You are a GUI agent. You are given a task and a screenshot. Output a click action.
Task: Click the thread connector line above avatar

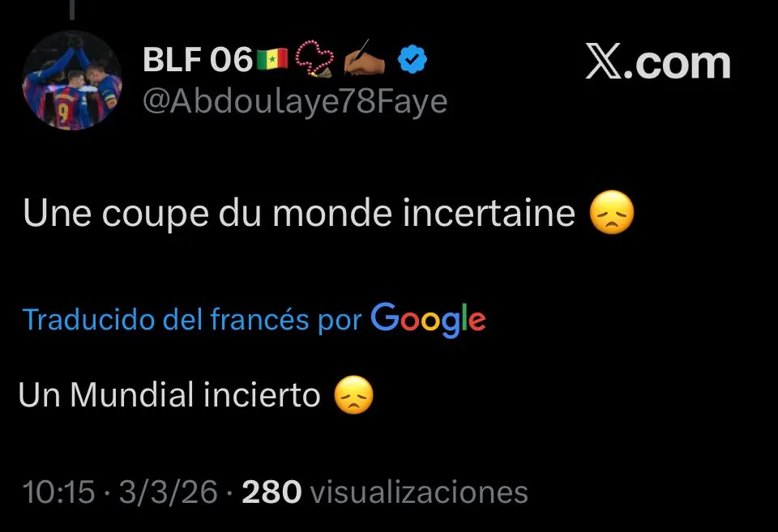(x=72, y=10)
